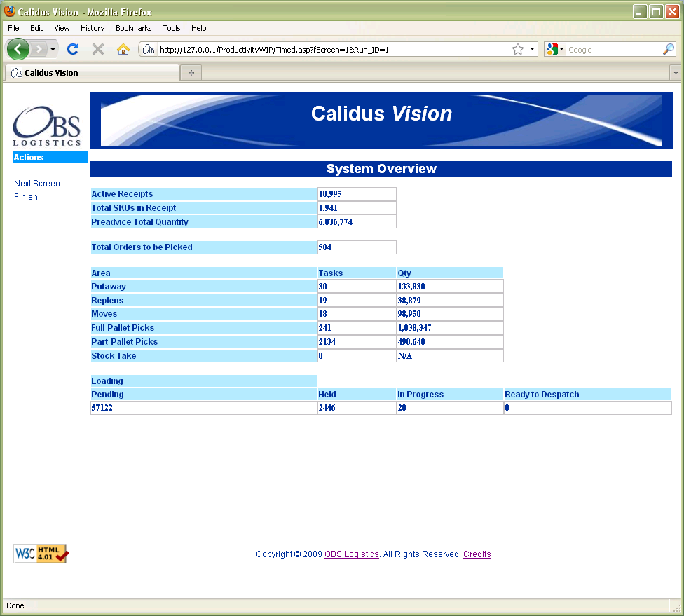This screenshot has height=616, width=684.
Task: Click the Google search engine icon
Action: pyautogui.click(x=552, y=49)
